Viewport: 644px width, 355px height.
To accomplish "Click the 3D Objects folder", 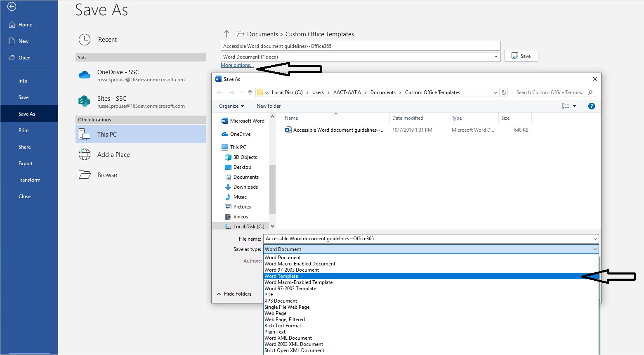I will click(245, 157).
